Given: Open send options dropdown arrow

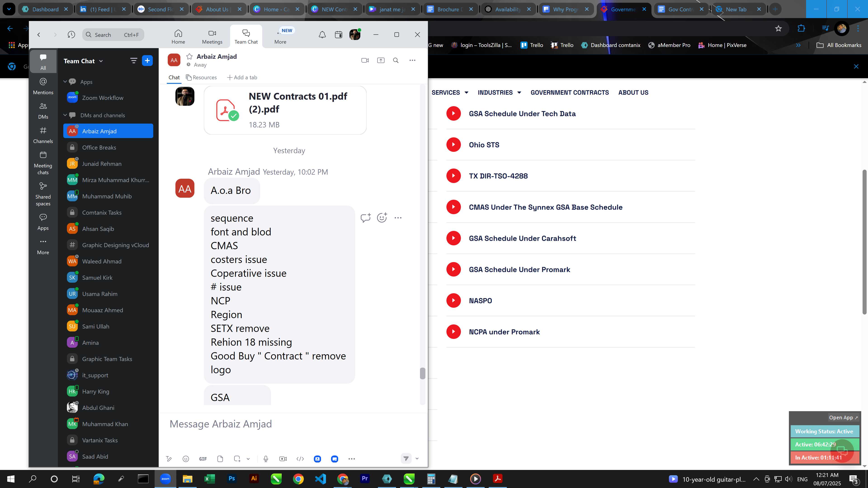Looking at the screenshot, I should point(417,459).
